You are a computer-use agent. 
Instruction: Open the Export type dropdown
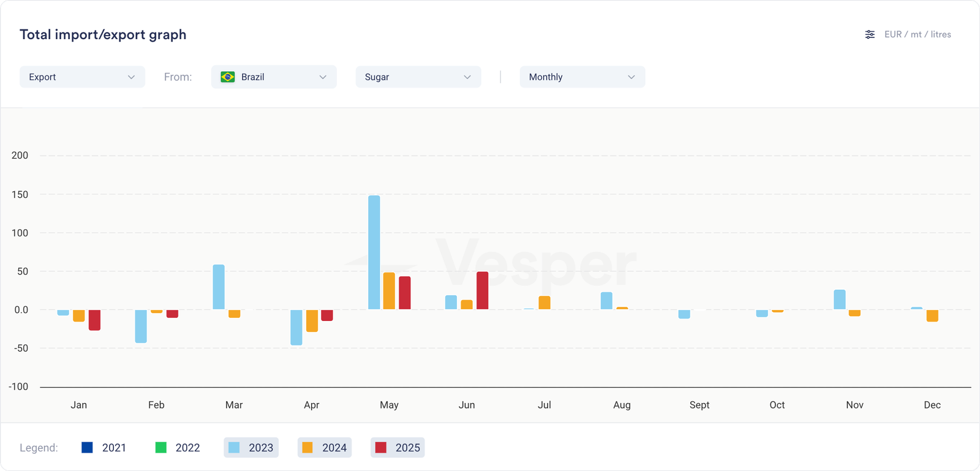(x=82, y=77)
